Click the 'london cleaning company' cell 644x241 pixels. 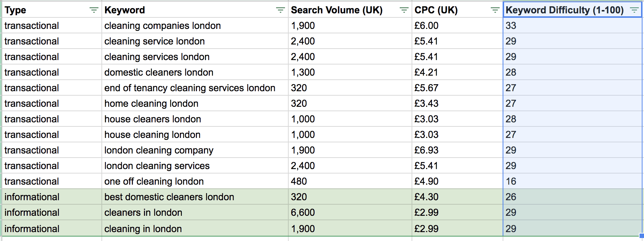159,150
